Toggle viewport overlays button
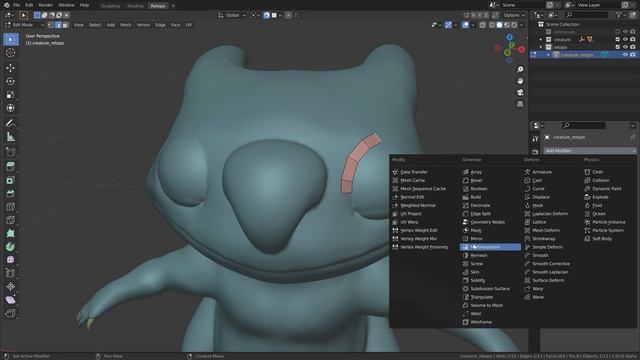640x360 pixels. [x=465, y=25]
